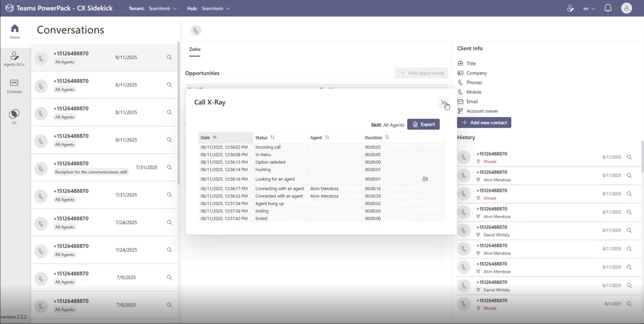Open the user profile avatar
644x324 pixels.
point(626,8)
